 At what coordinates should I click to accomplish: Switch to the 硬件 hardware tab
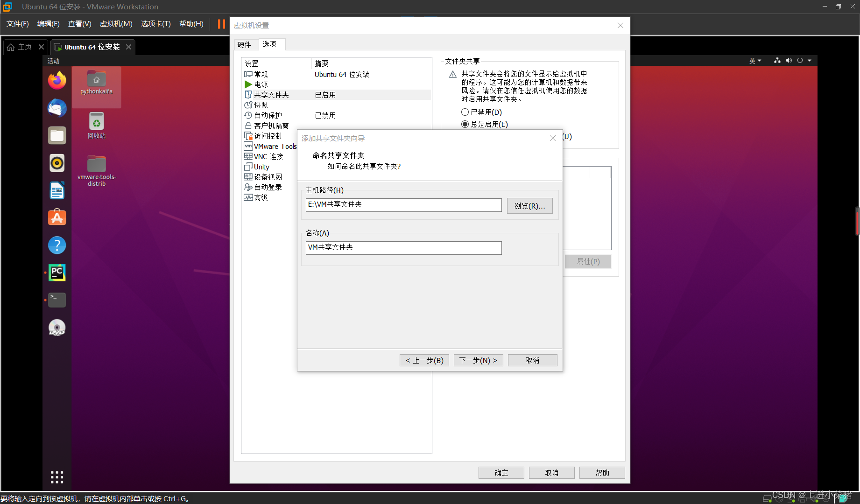[x=245, y=45]
